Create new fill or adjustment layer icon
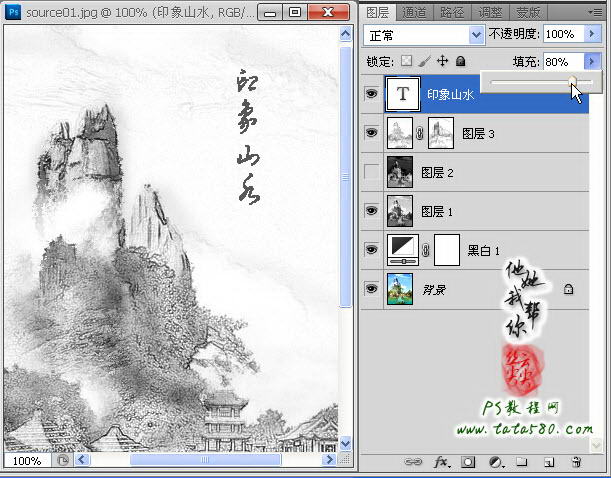611x478 pixels. [x=496, y=462]
